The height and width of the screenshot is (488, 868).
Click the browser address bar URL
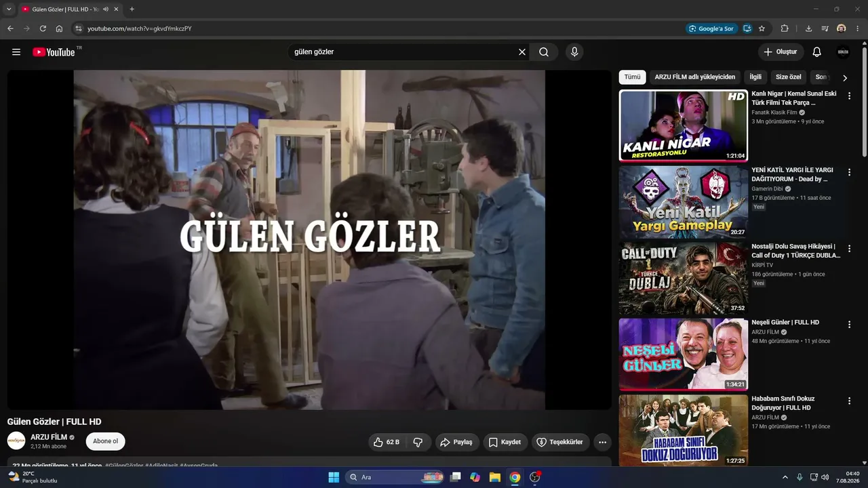(140, 28)
